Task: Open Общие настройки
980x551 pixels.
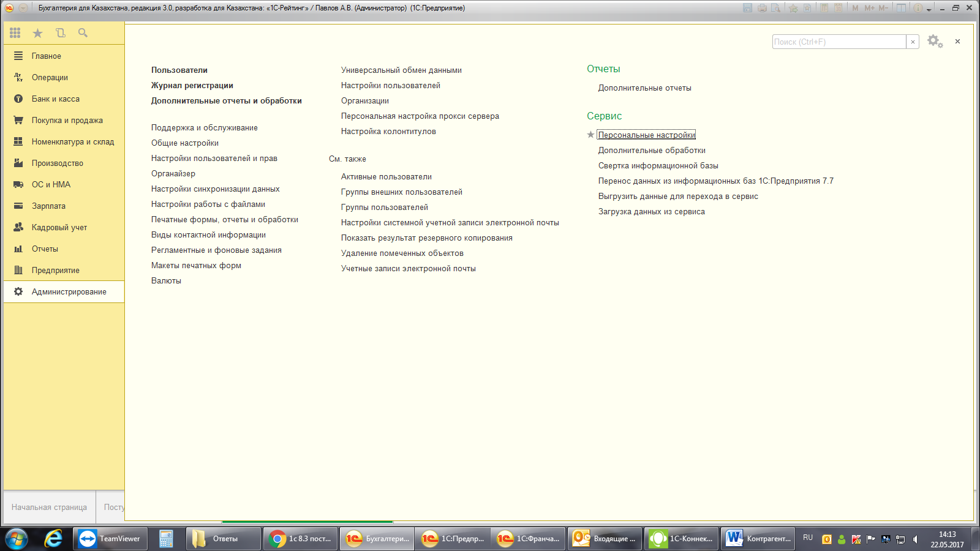Action: pos(185,143)
